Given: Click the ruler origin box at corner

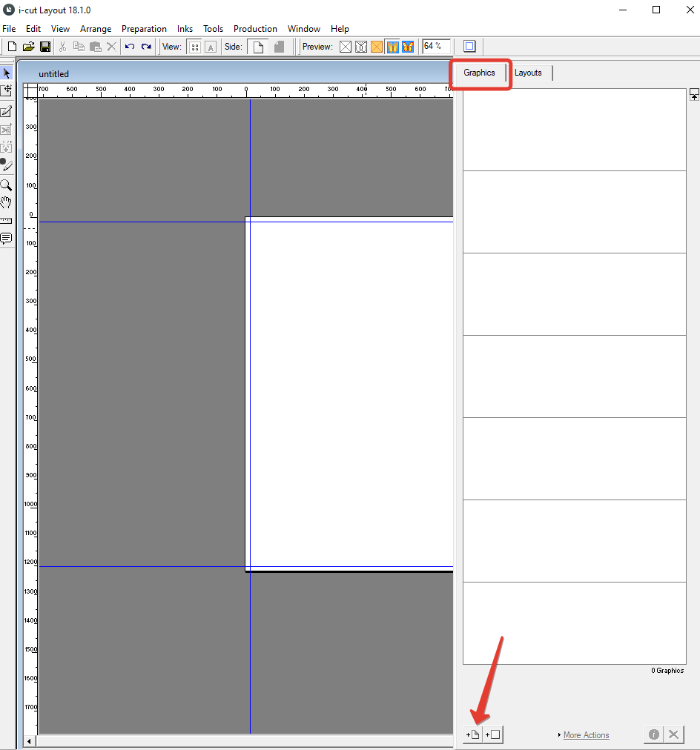Looking at the screenshot, I should (x=30, y=91).
